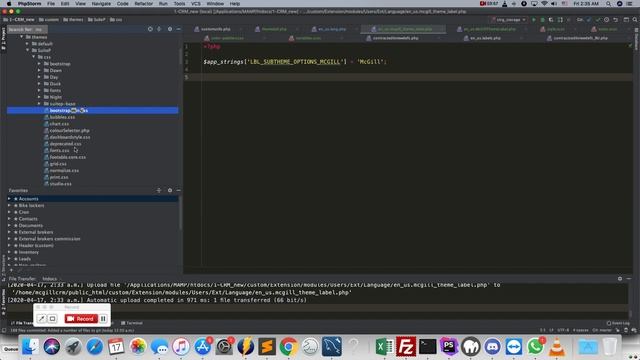
Task: Click the red Record button in recorder
Action: click(x=81, y=318)
